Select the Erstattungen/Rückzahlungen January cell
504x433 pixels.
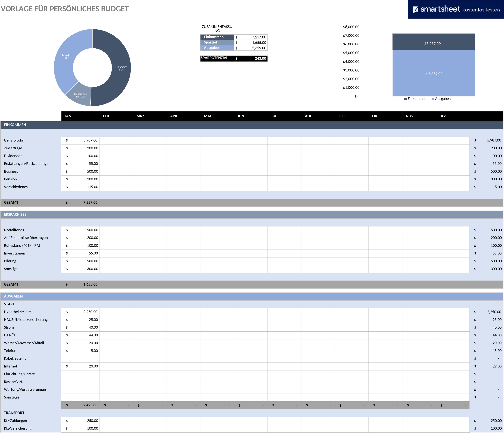pos(80,164)
